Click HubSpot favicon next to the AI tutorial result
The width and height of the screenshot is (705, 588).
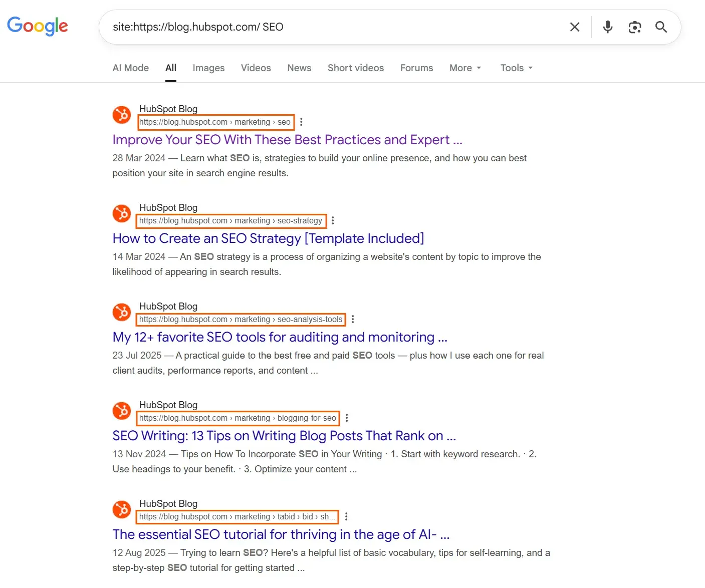[121, 509]
